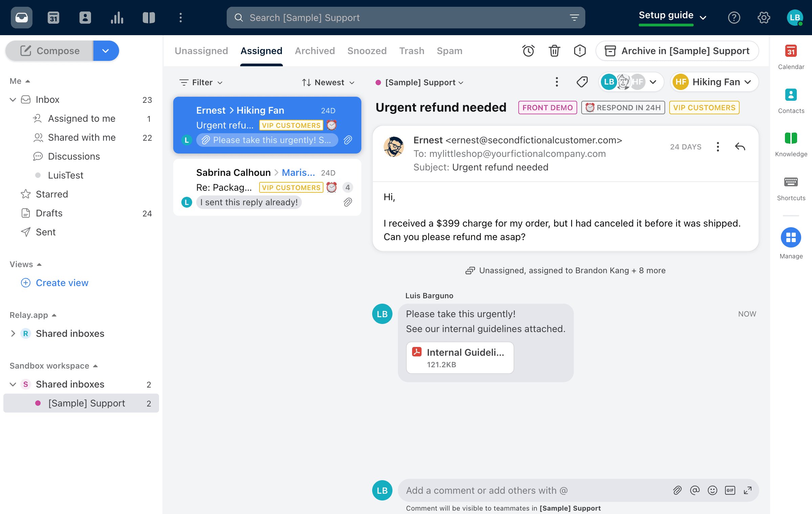Open the Knowledge panel on the right sidebar
This screenshot has height=514, width=812.
coord(791,141)
